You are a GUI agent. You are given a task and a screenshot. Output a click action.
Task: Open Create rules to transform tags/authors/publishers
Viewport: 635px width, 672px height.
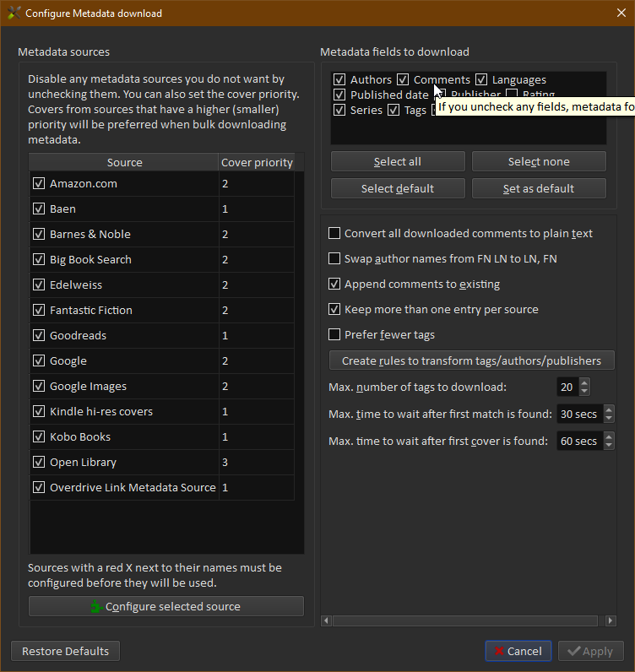[471, 360]
